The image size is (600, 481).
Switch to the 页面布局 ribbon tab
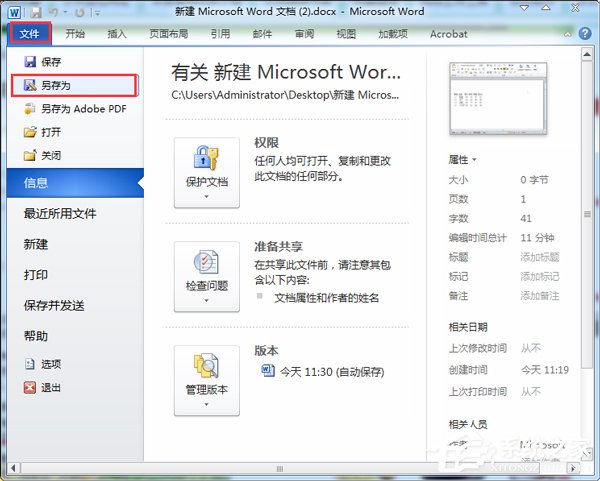(x=168, y=34)
